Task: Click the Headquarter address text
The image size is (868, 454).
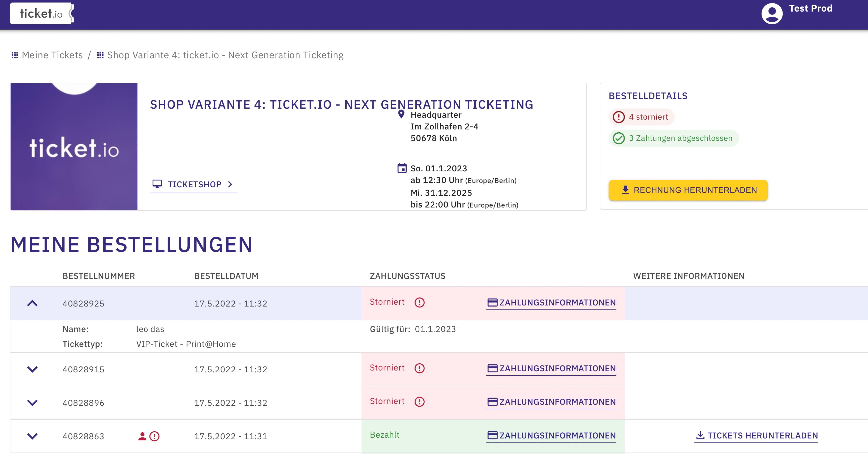Action: pos(444,126)
